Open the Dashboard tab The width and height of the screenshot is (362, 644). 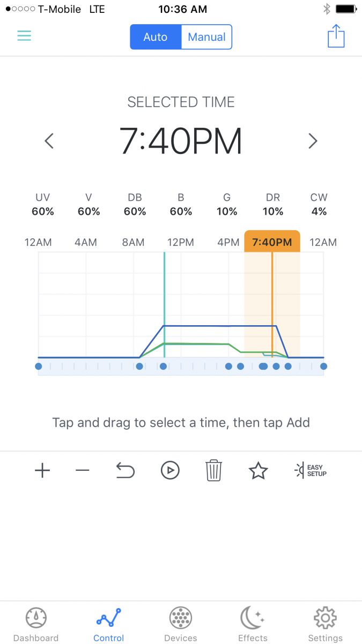click(36, 625)
